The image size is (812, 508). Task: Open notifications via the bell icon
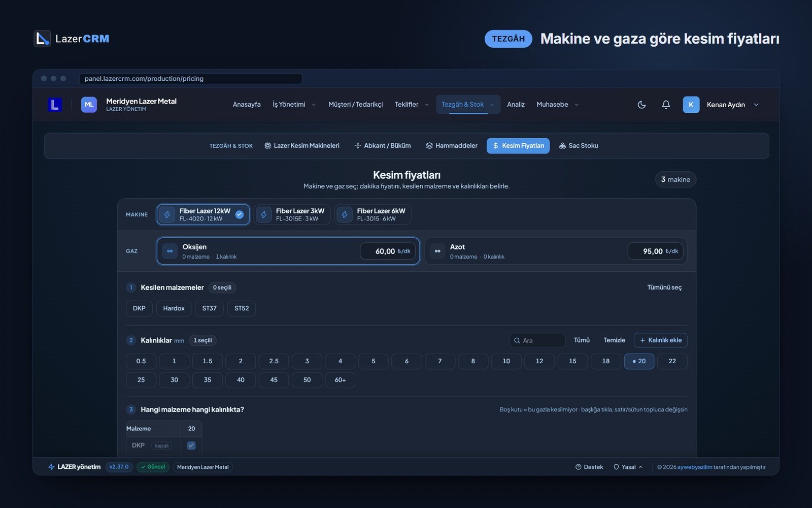coord(666,105)
